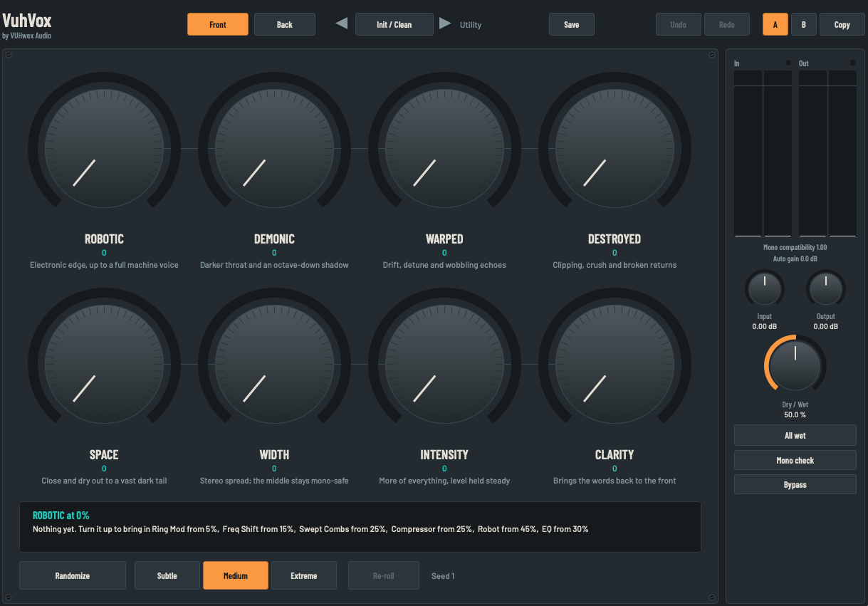Click the Mono compatibility 1.00 readout

[795, 247]
